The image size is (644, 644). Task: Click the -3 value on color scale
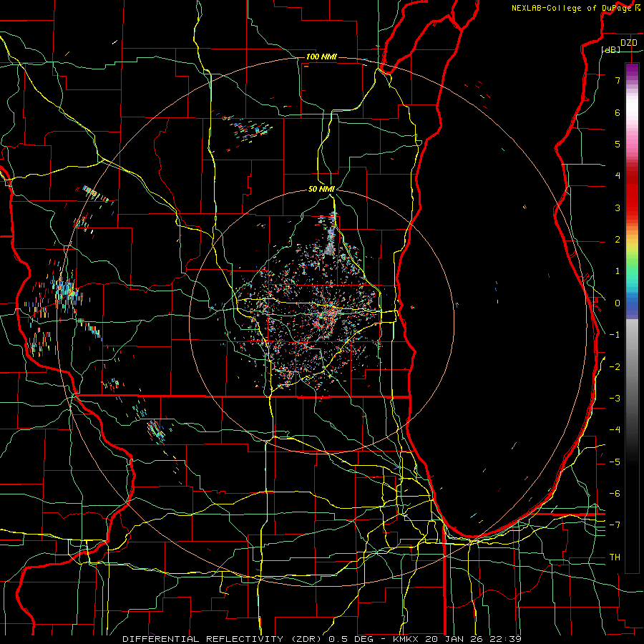pos(615,399)
